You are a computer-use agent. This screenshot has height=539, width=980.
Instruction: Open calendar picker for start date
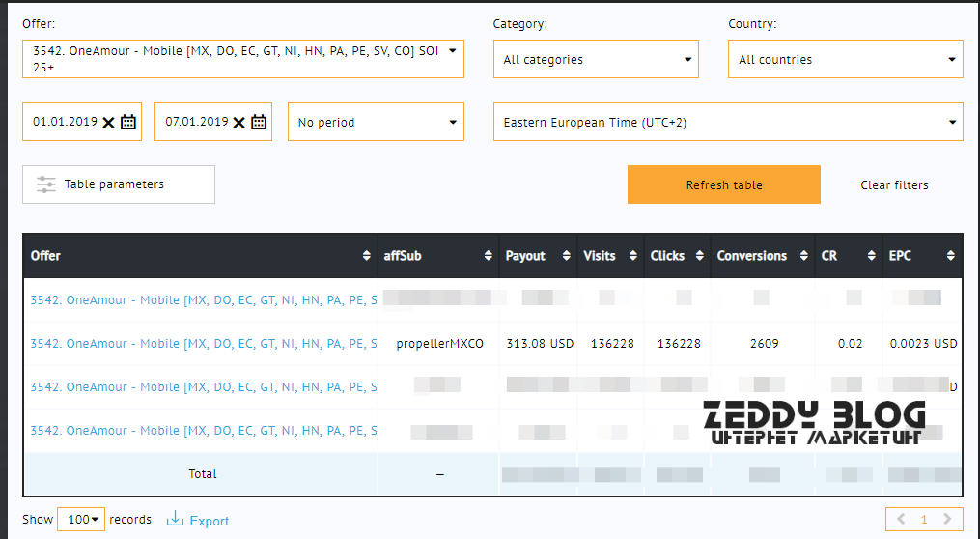tap(128, 123)
